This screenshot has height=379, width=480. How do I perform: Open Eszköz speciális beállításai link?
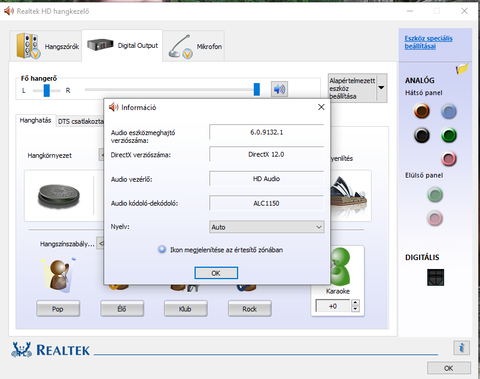point(428,42)
